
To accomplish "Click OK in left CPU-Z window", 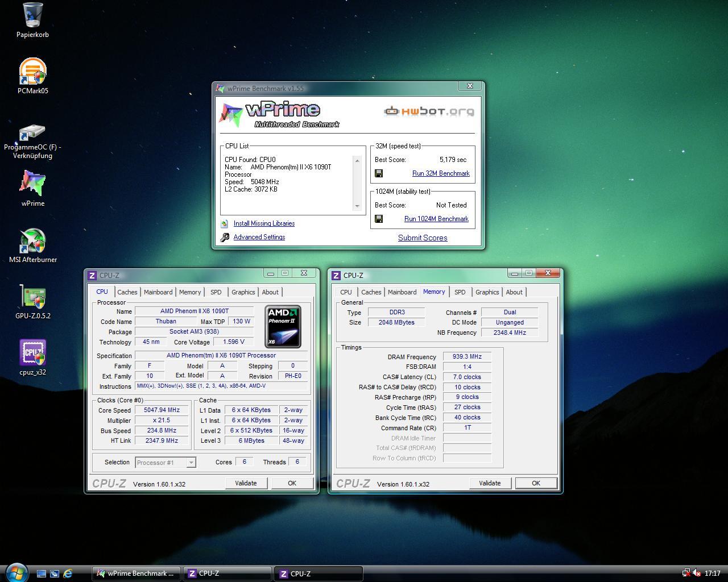I will (292, 483).
